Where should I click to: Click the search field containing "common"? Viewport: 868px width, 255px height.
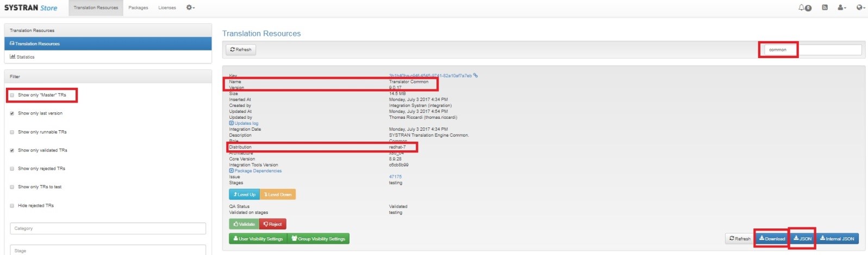pyautogui.click(x=812, y=49)
